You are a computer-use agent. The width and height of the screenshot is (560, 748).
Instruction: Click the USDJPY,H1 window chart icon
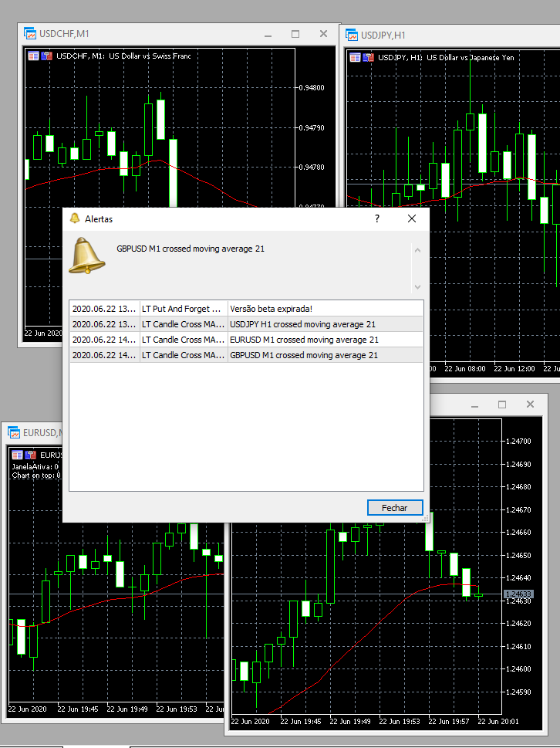coord(352,36)
